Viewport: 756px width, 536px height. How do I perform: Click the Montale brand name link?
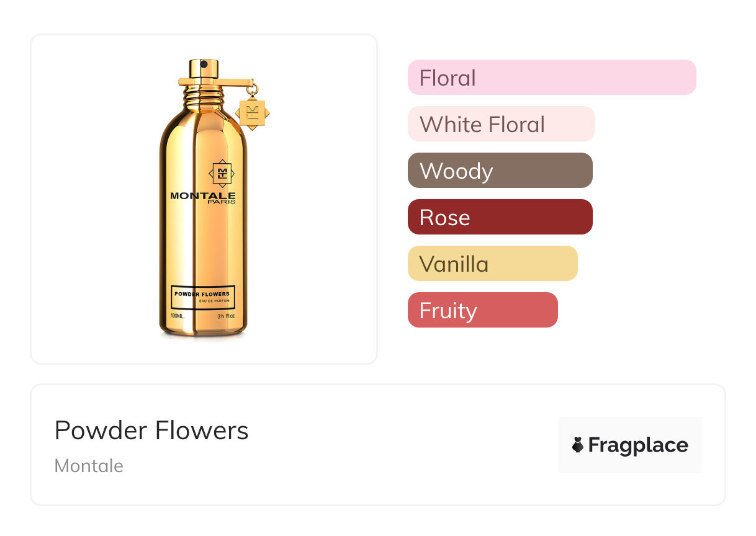[x=89, y=466]
